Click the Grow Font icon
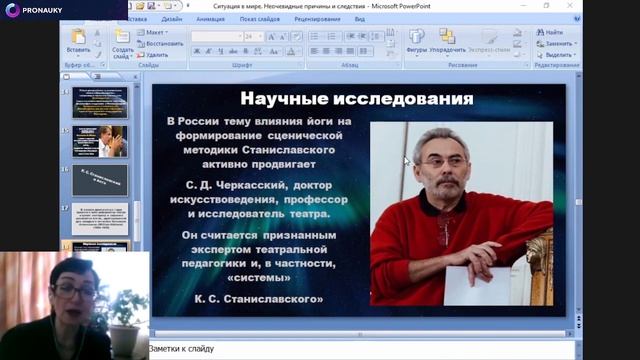The height and width of the screenshot is (360, 640). 271,37
